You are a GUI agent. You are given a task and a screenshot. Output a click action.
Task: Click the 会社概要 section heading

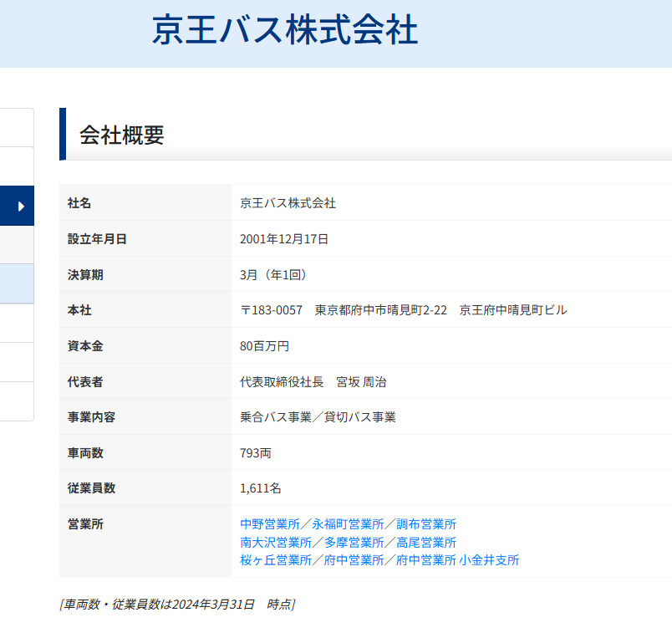point(122,135)
